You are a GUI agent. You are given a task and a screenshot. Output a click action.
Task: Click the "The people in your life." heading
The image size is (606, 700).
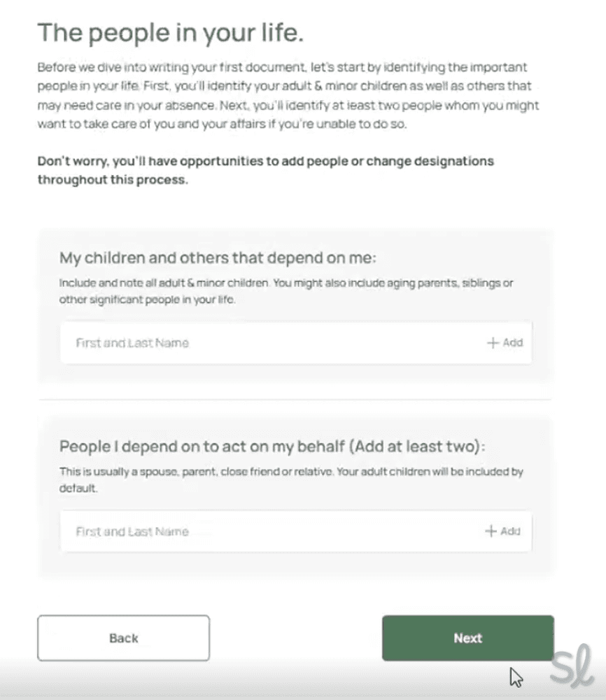(x=170, y=33)
